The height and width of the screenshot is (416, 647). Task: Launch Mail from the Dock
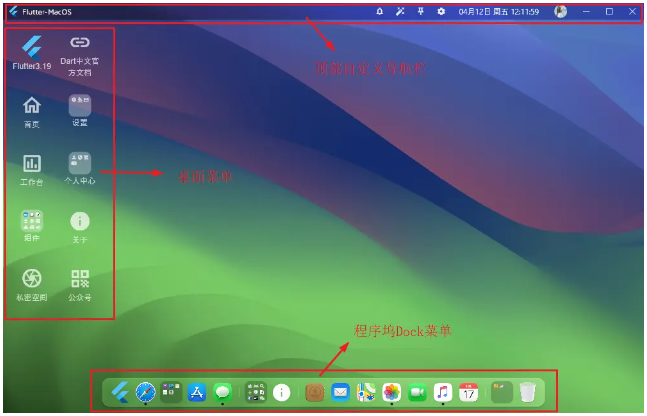[x=340, y=392]
